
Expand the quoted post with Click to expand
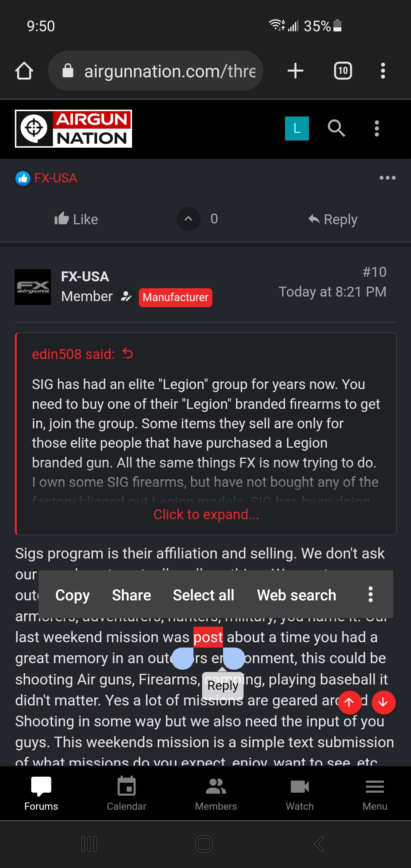pos(206,514)
